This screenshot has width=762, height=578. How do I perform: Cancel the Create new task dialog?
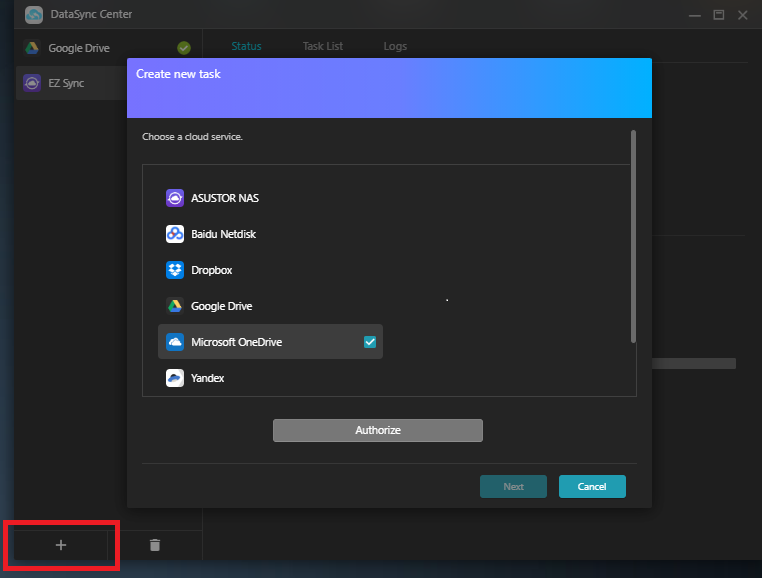pos(592,487)
